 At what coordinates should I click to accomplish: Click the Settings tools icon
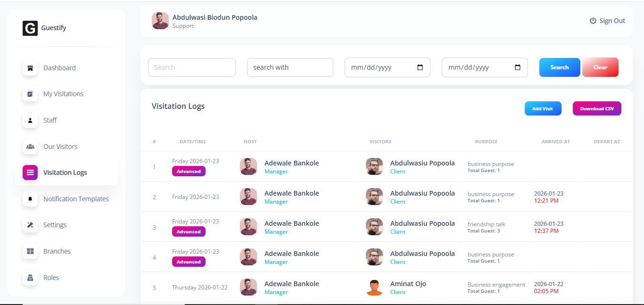pyautogui.click(x=30, y=225)
